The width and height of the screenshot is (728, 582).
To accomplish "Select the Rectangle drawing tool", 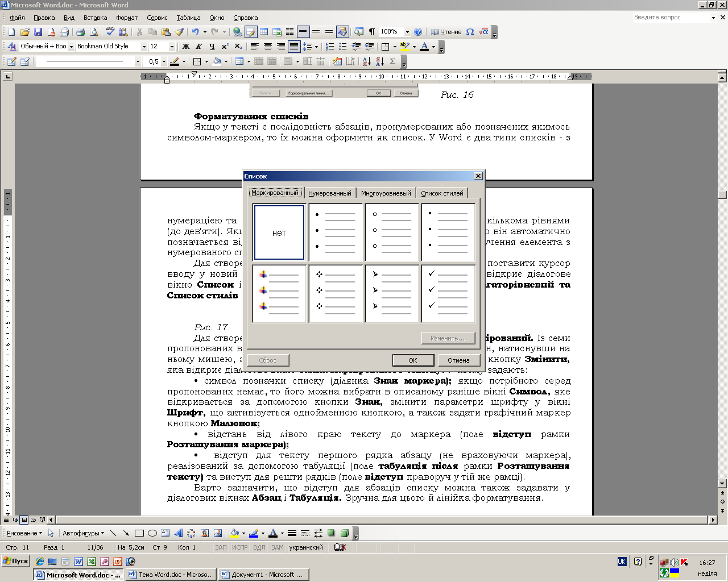I will 139,533.
